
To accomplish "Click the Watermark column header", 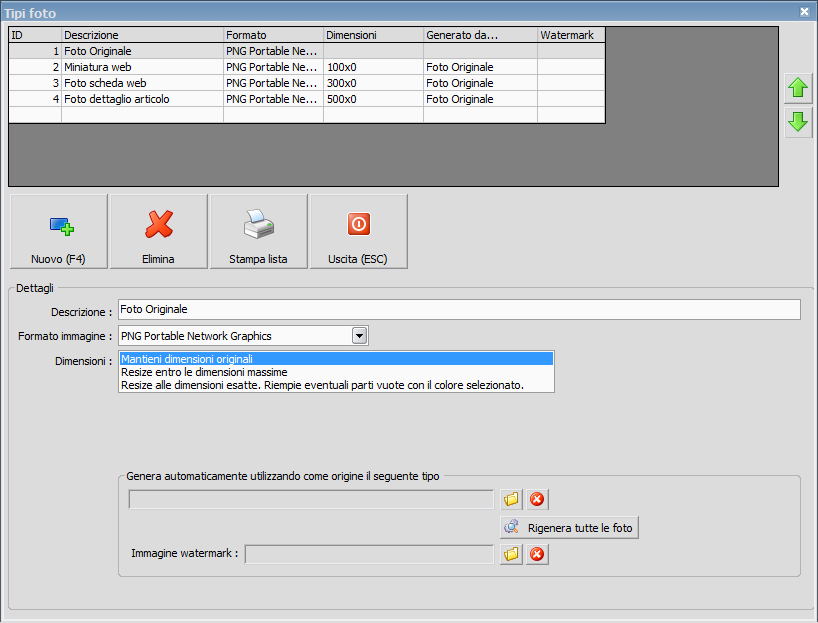I will pyautogui.click(x=570, y=35).
